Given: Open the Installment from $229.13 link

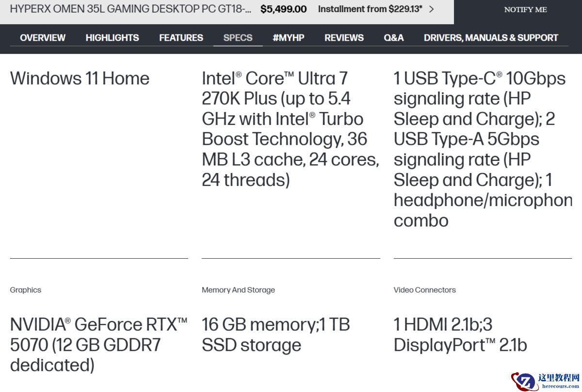Looking at the screenshot, I should click(x=370, y=9).
